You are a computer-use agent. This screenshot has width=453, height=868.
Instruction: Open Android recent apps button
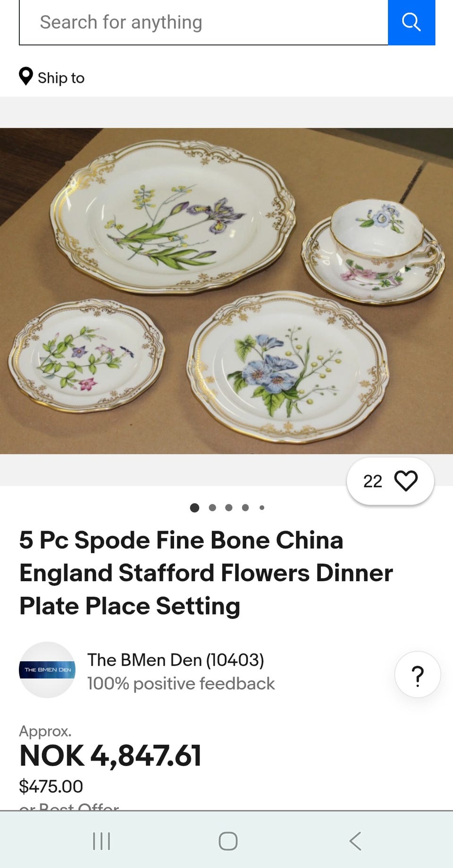coord(101,841)
